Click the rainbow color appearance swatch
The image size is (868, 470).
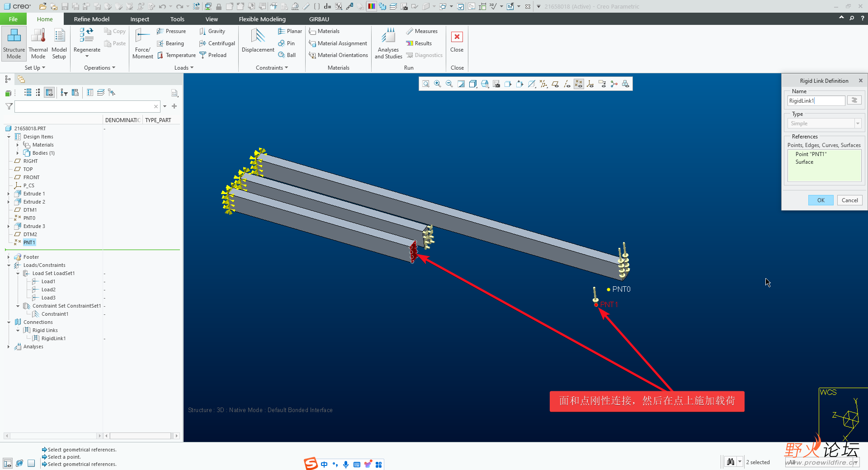pyautogui.click(x=371, y=6)
